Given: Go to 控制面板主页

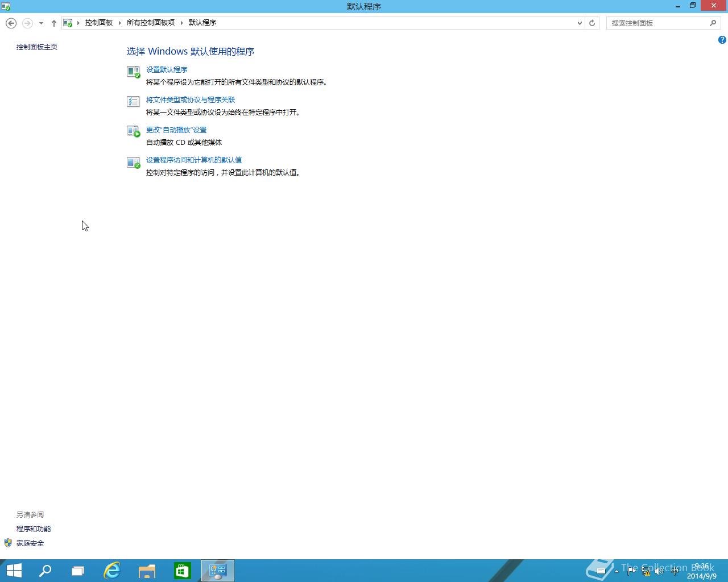Looking at the screenshot, I should click(x=37, y=47).
